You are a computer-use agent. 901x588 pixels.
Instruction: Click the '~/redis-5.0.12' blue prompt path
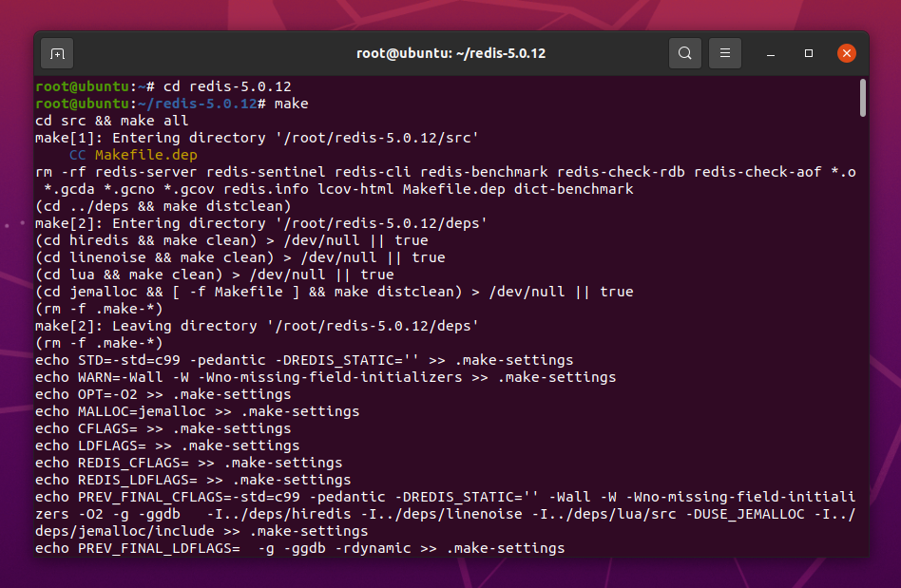point(197,104)
